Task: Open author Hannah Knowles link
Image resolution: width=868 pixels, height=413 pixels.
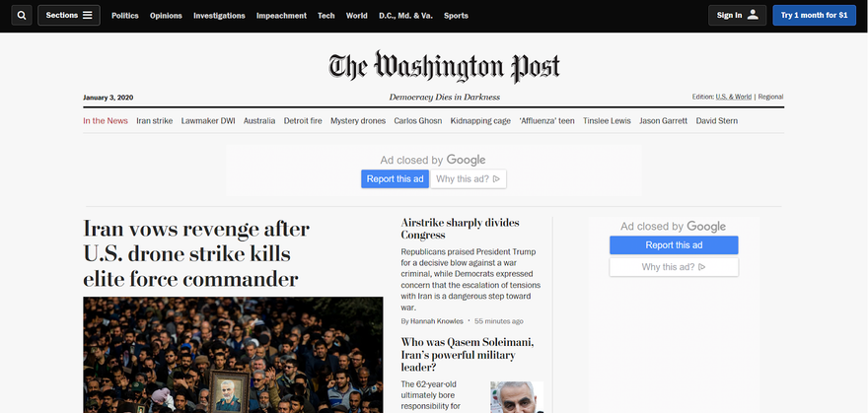Action: (437, 321)
